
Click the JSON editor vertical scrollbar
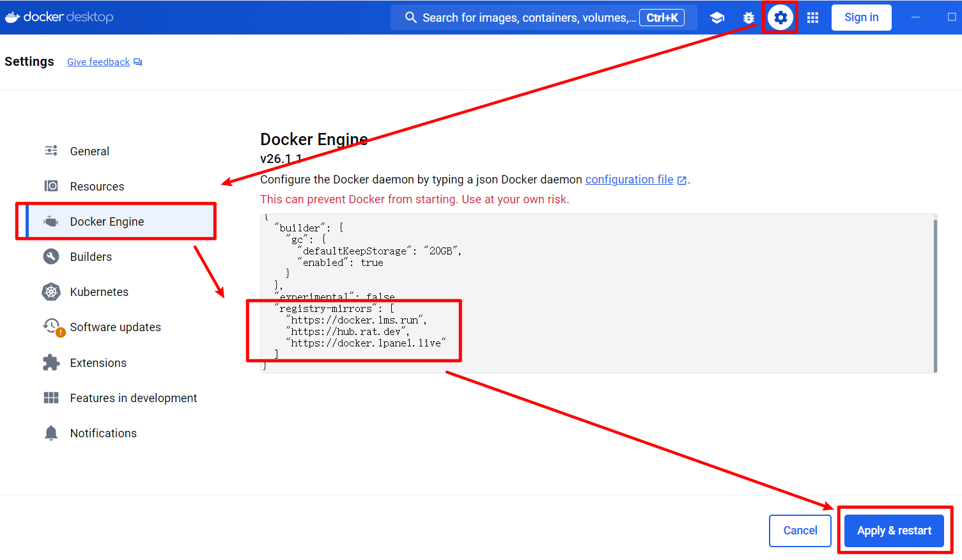935,296
